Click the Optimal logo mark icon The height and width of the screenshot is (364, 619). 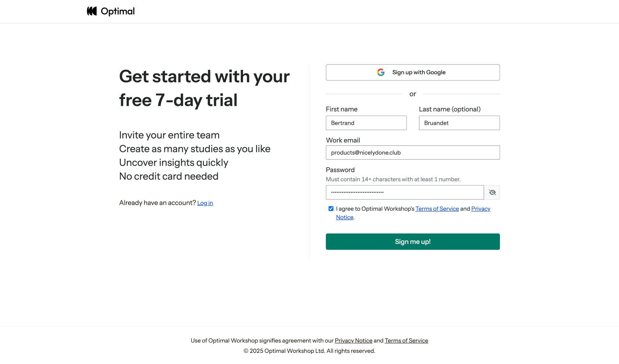click(92, 11)
